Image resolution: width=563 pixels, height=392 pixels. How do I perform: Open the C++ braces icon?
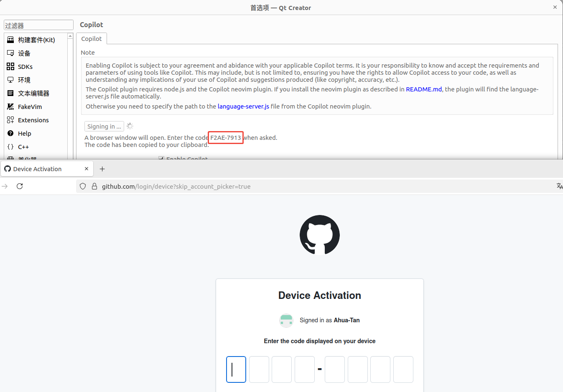10,147
